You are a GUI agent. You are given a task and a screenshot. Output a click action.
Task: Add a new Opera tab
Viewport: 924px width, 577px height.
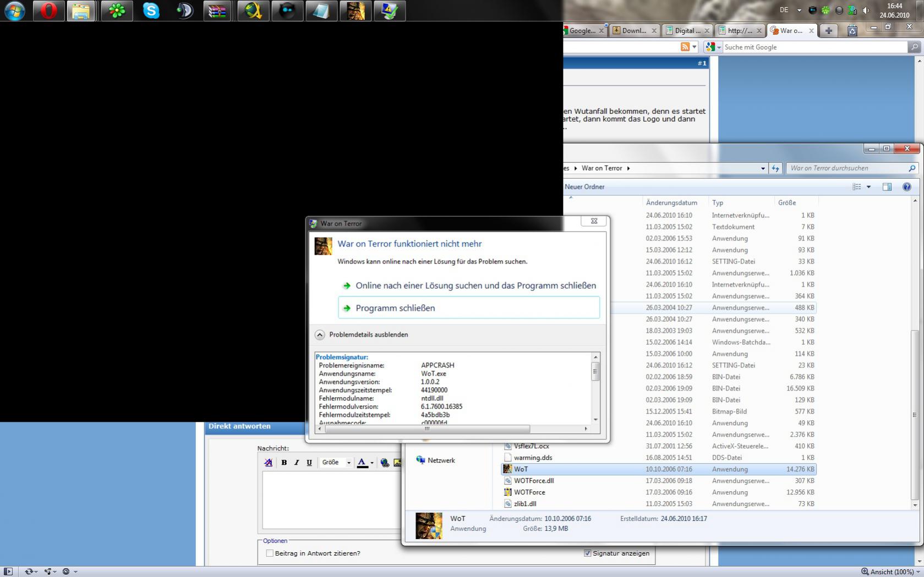[828, 31]
